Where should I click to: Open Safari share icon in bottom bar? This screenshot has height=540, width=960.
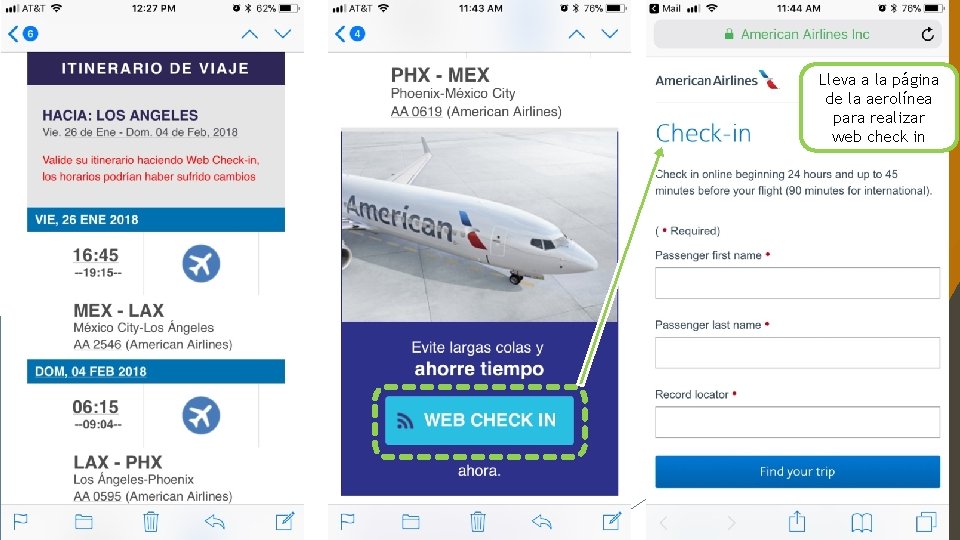[x=797, y=522]
